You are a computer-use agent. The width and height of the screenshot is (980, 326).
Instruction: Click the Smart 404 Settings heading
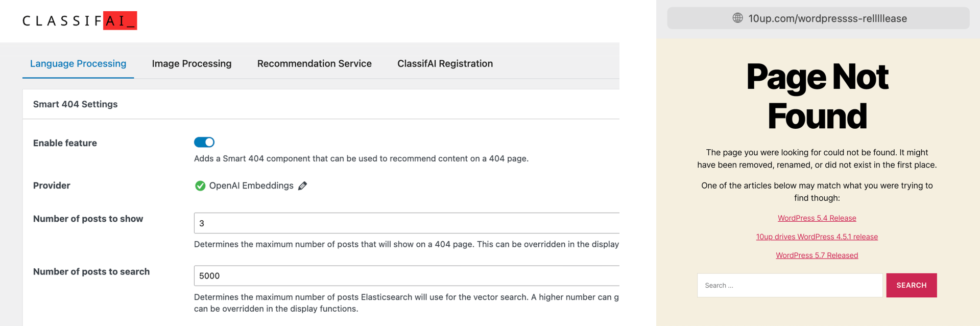pos(76,104)
